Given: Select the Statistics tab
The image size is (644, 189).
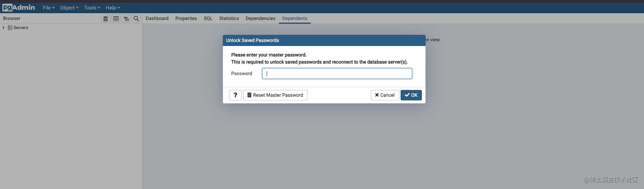Looking at the screenshot, I should pos(229,18).
